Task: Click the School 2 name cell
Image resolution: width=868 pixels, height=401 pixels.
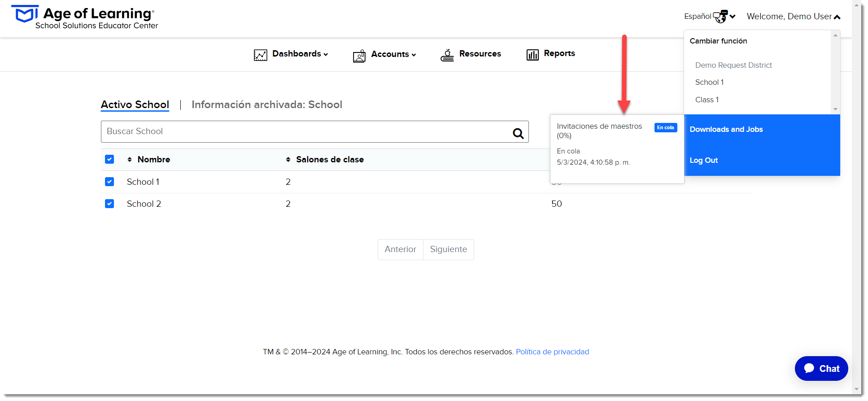Action: tap(144, 204)
